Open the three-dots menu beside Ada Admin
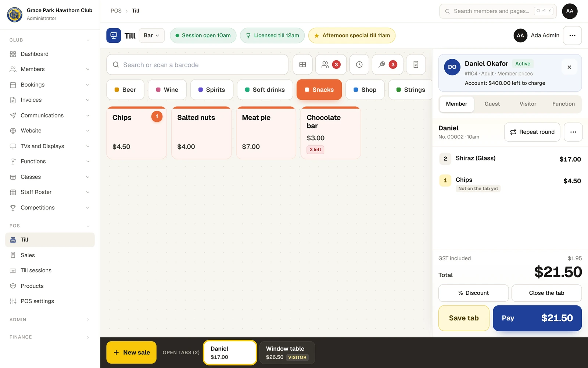 pyautogui.click(x=572, y=35)
